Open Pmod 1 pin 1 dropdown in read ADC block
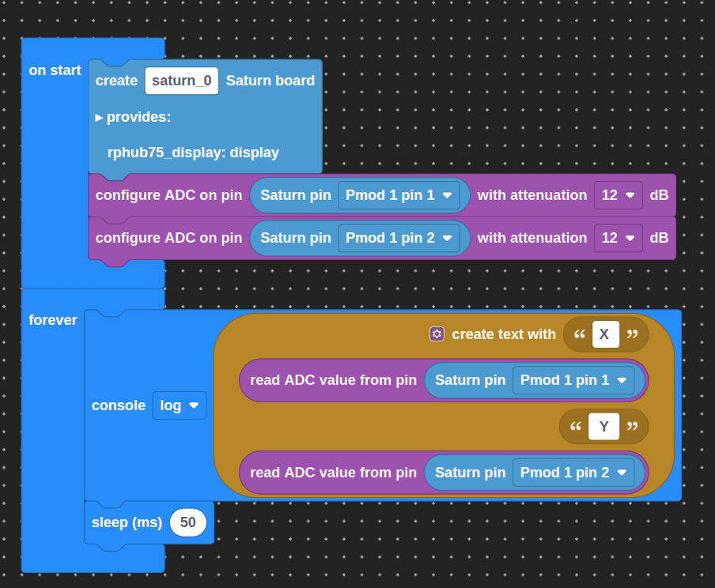This screenshot has height=588, width=715. (x=573, y=380)
